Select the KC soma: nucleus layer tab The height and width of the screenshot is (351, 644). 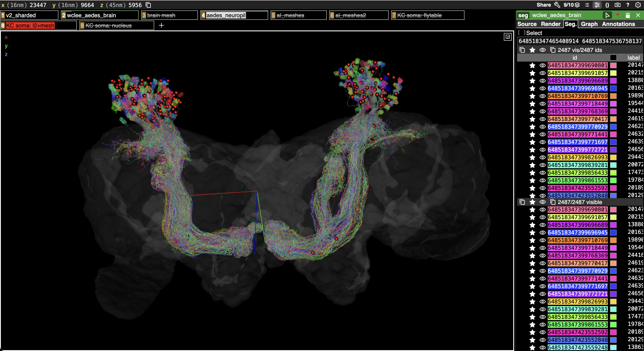(x=117, y=25)
